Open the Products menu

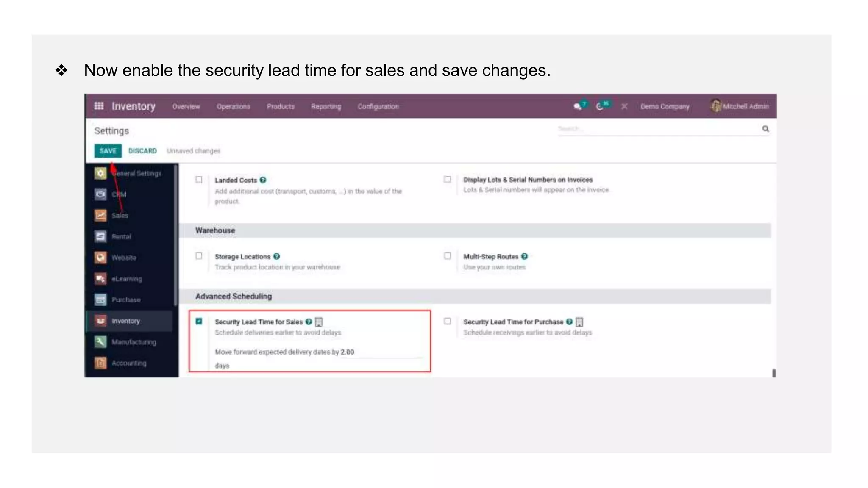coord(281,107)
